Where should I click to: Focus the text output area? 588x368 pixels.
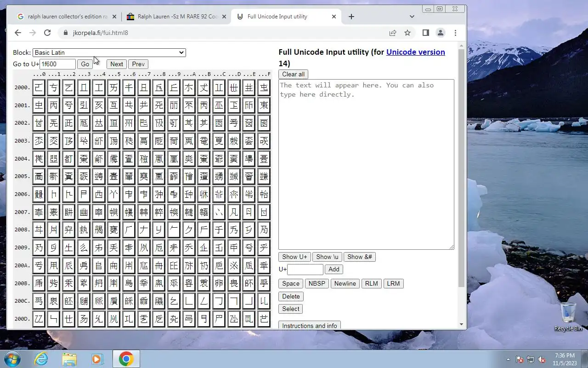366,165
